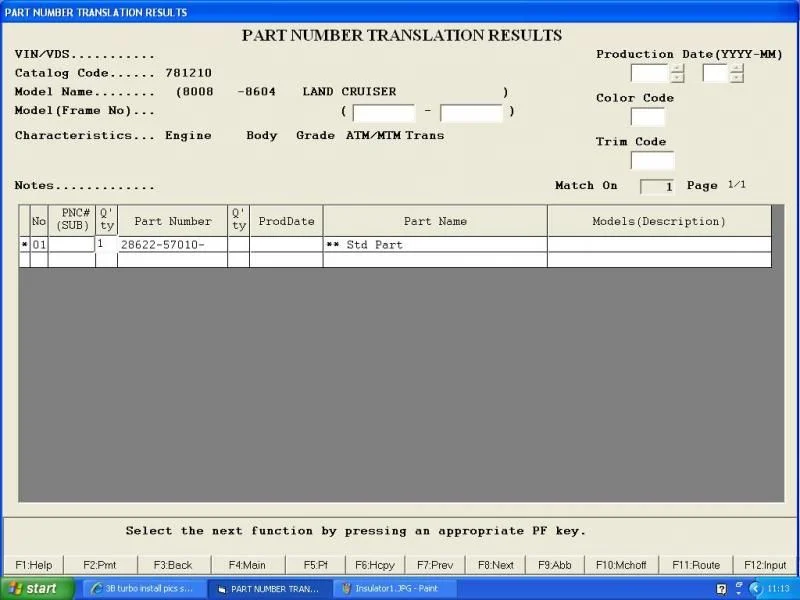Click the Q'ty cell showing 1
This screenshot has height=600, width=800.
coord(106,244)
